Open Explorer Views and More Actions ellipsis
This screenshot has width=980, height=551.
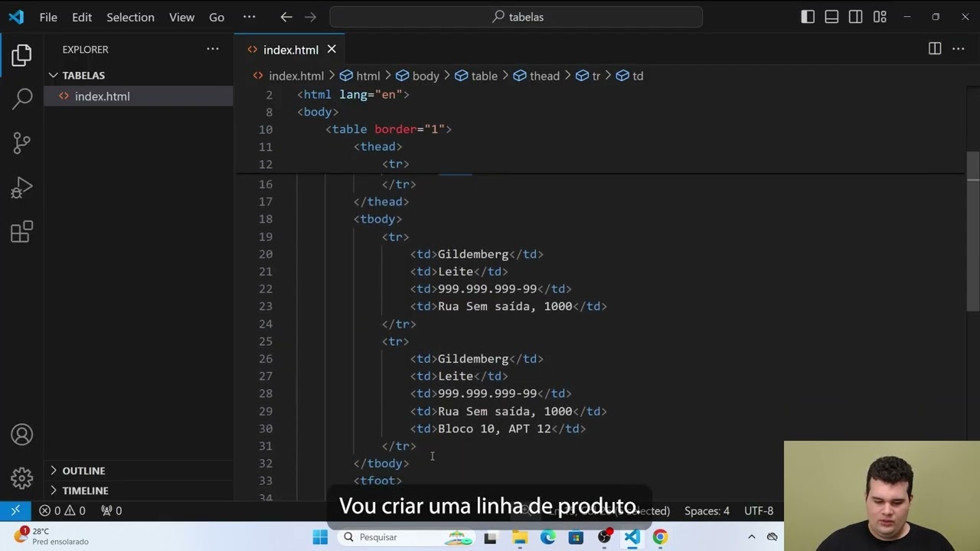(x=213, y=49)
